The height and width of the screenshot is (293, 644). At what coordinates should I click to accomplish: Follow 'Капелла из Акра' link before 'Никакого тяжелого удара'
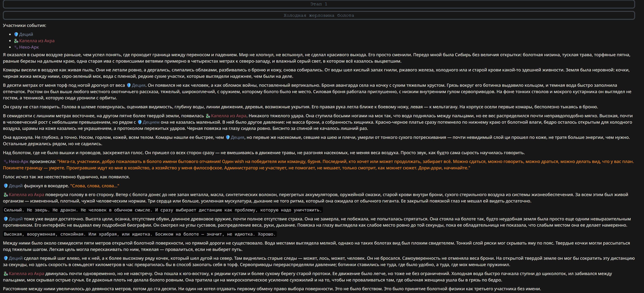point(229,116)
